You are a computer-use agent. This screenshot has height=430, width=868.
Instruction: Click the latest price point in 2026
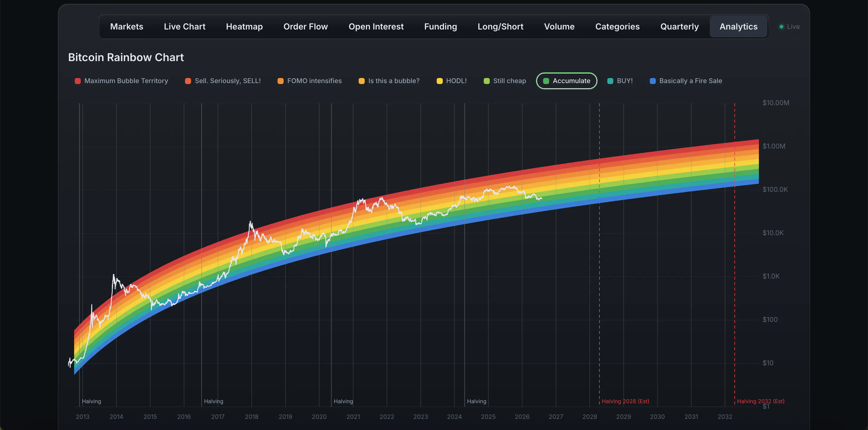point(541,198)
